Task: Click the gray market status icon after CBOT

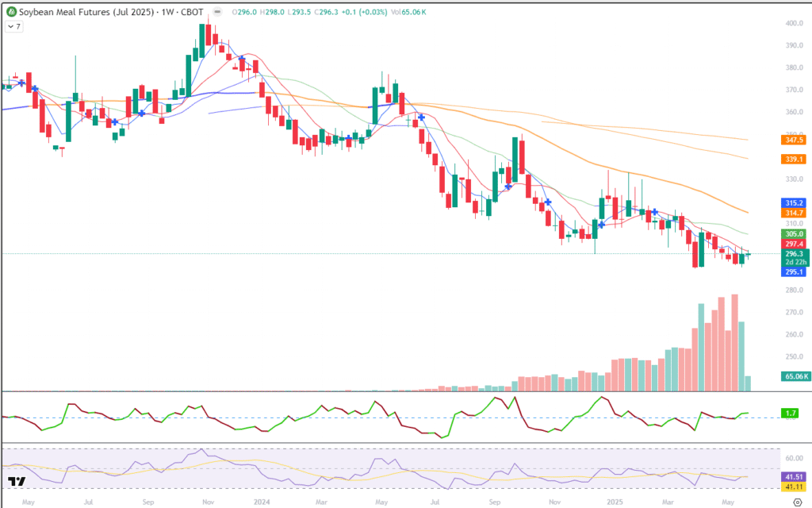Action: click(217, 11)
